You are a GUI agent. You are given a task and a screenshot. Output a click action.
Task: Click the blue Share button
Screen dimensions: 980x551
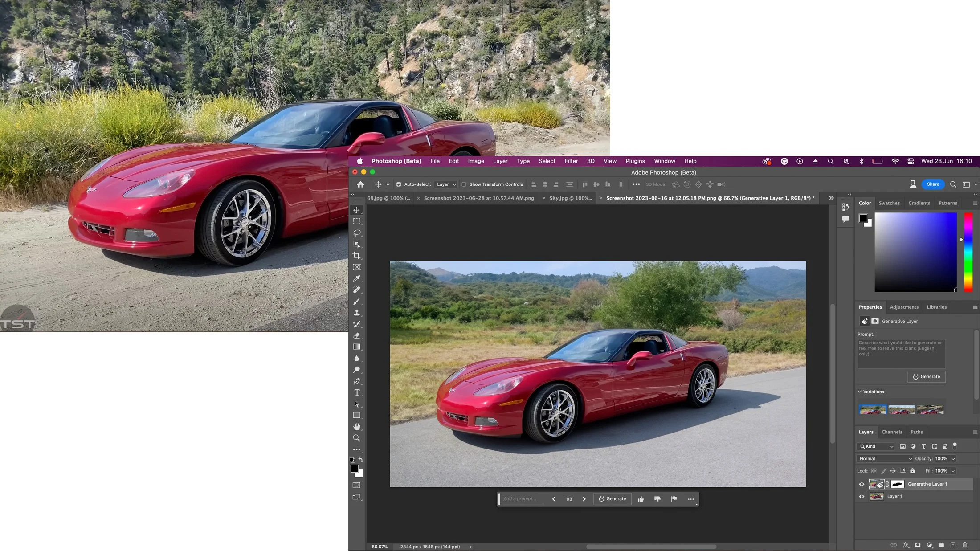pos(933,184)
